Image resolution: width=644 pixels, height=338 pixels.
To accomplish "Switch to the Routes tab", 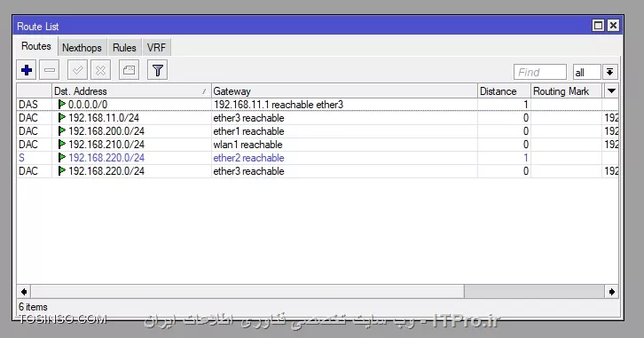I will point(36,46).
